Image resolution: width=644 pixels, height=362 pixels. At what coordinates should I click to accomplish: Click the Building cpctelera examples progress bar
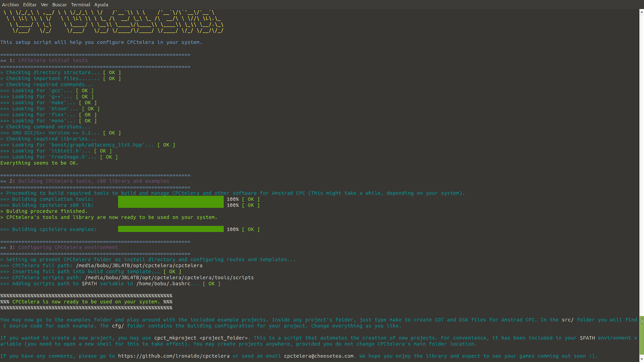click(x=171, y=229)
